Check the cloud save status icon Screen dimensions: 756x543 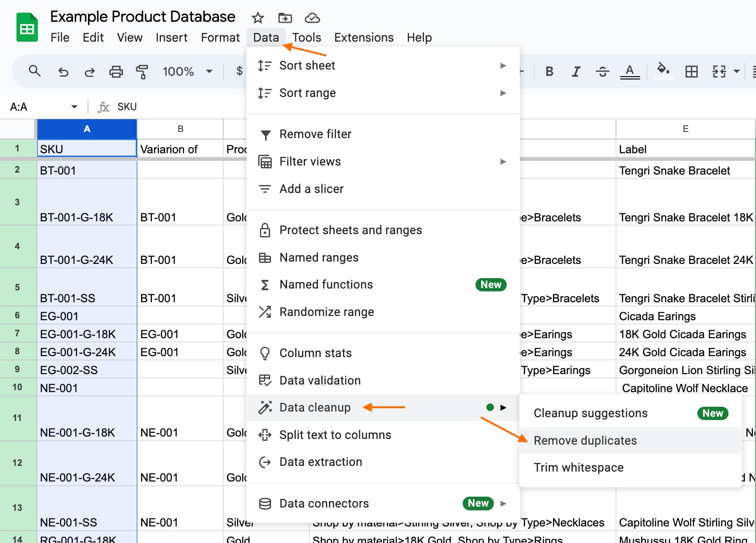312,18
